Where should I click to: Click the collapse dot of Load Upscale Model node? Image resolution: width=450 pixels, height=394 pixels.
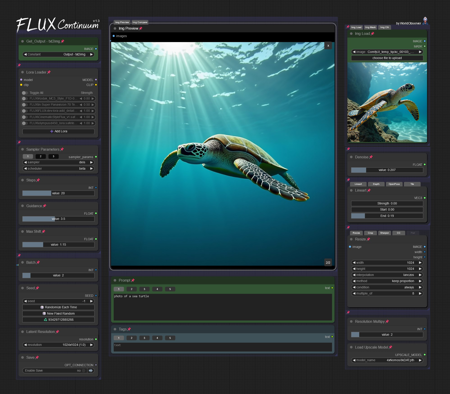[351, 347]
